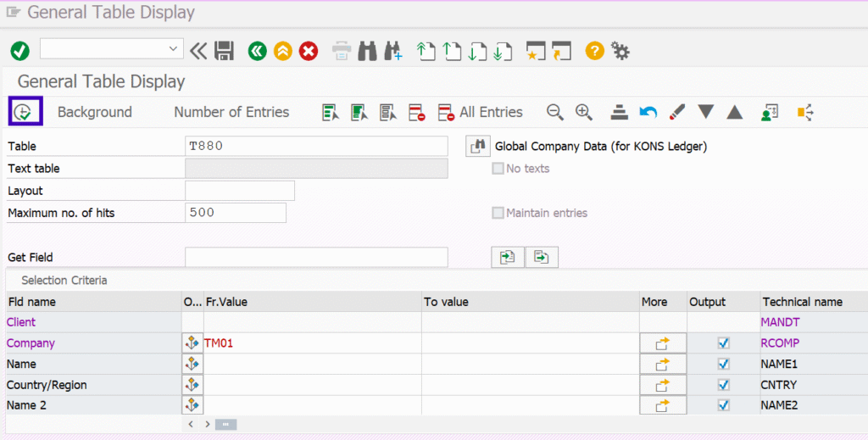Screen dimensions: 868x440
Task: Open the selection option for Name 2 row
Action: [x=192, y=405]
